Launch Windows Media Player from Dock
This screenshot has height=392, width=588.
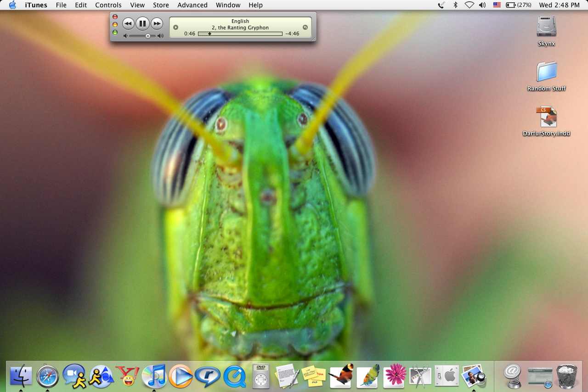181,376
